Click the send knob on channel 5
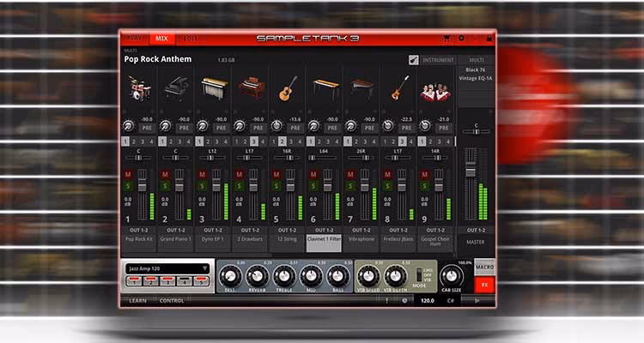The image size is (644, 343). [276, 125]
